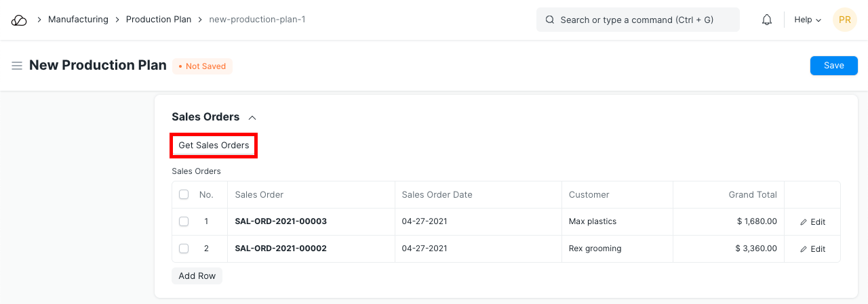Click pencil Edit icon for row 1
The width and height of the screenshot is (868, 304).
click(804, 222)
